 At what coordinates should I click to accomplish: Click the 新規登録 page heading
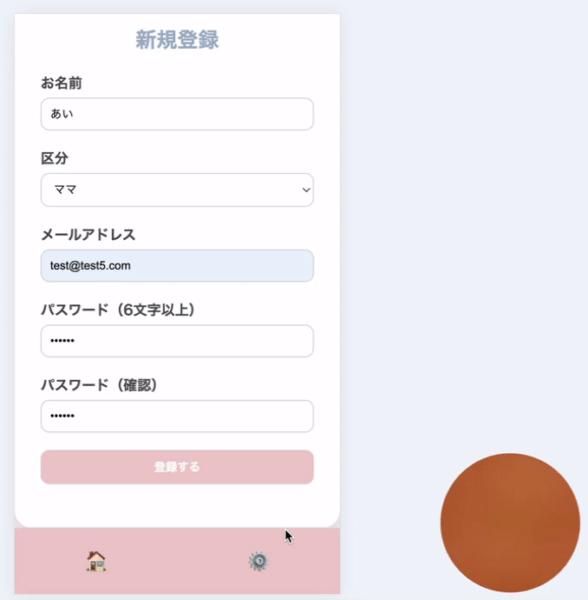pos(177,39)
